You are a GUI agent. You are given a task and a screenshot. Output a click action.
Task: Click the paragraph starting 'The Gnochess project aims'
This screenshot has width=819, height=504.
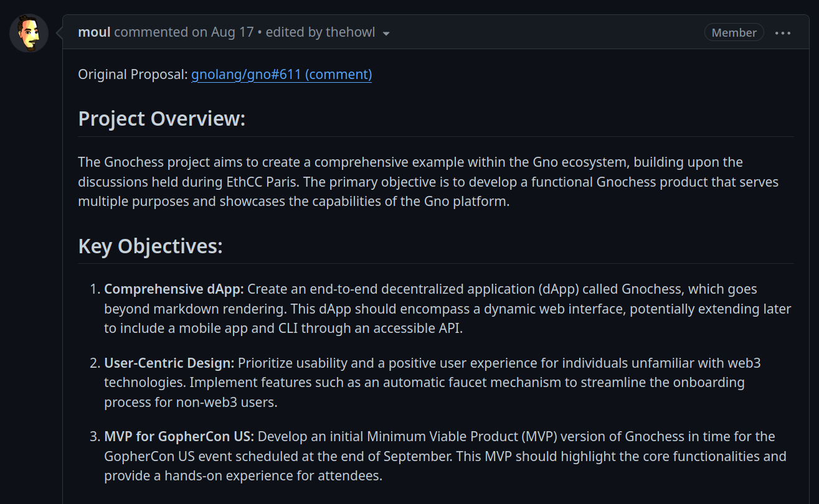coord(428,182)
